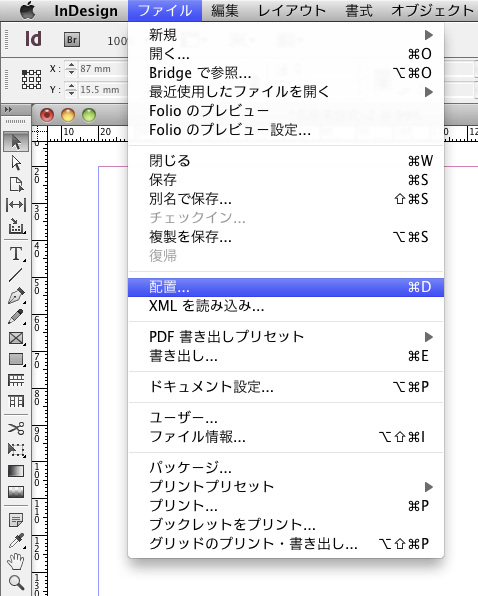478x596 pixels.
Task: Choose ブックレットをプリント... menu item
Action: point(286,525)
